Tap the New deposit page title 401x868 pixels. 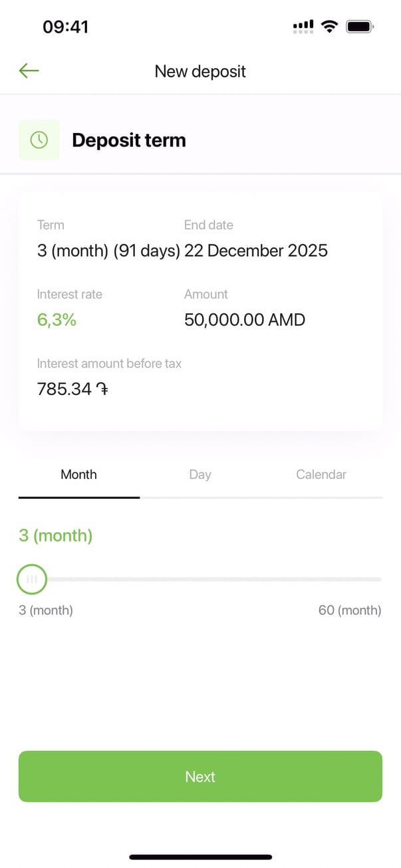pyautogui.click(x=200, y=71)
